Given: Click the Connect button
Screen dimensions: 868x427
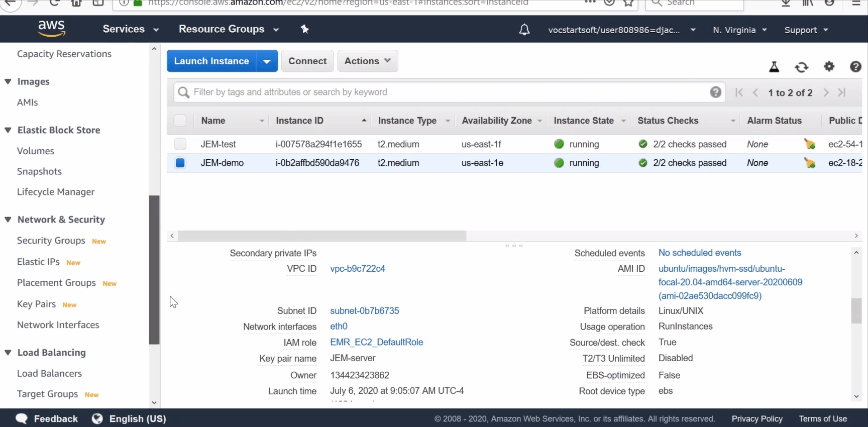Looking at the screenshot, I should pyautogui.click(x=307, y=61).
